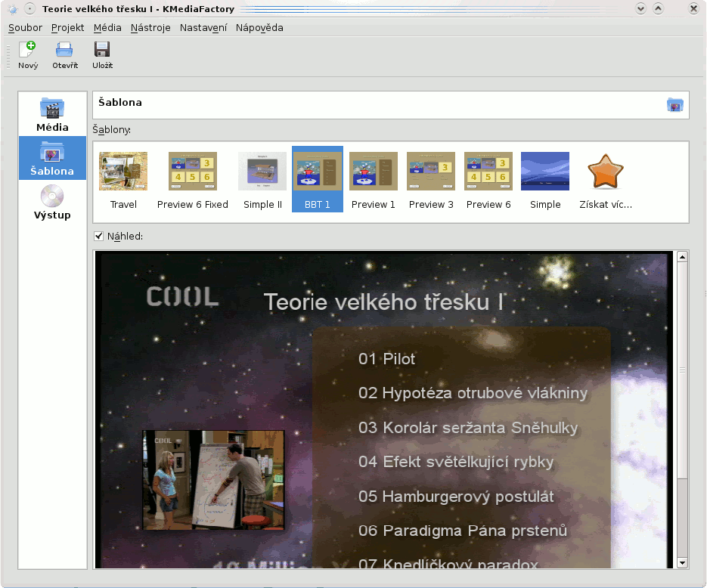Click the Získat víc star icon
Image resolution: width=707 pixels, height=588 pixels.
click(x=606, y=172)
